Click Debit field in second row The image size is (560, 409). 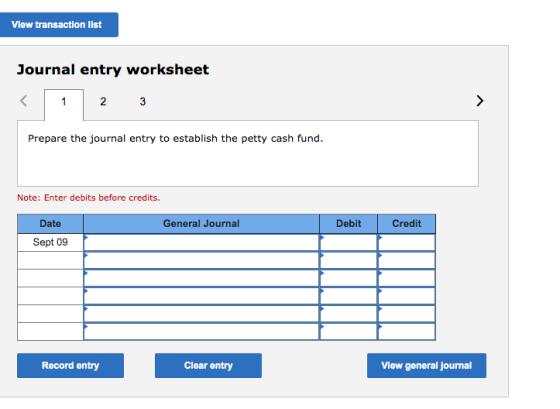tap(349, 260)
